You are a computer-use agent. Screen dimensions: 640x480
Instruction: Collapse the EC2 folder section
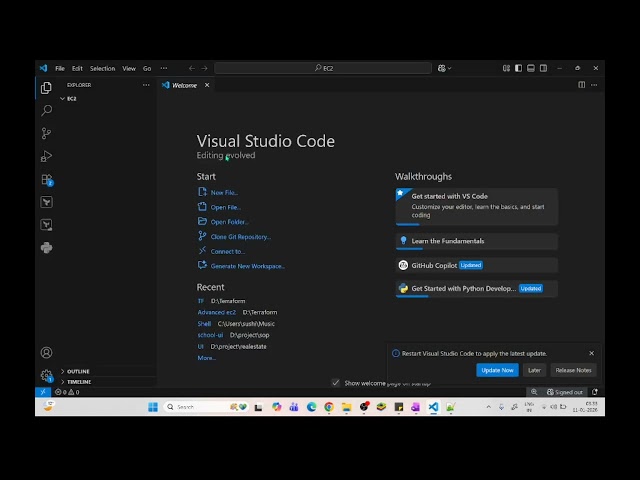[x=69, y=99]
